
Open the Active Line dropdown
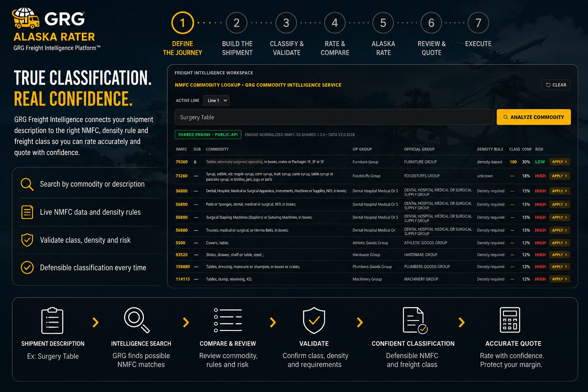point(216,100)
